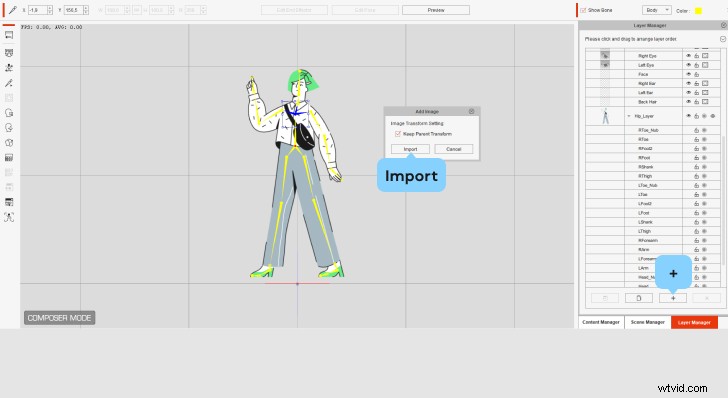The height and width of the screenshot is (398, 728).
Task: Click the X position input field
Action: [x=37, y=10]
